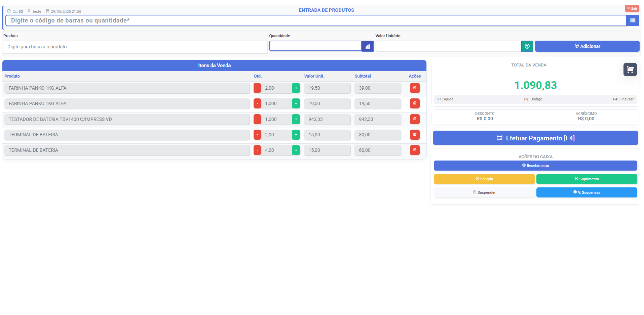644x315 pixels.
Task: Open the shopping cart icon
Action: [x=630, y=70]
